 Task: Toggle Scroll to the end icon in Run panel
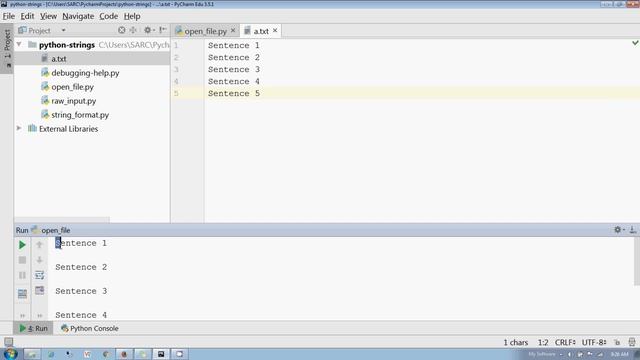(x=40, y=290)
